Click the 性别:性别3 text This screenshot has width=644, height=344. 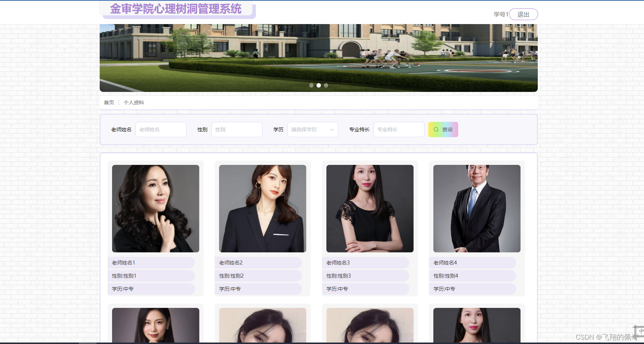coord(338,276)
